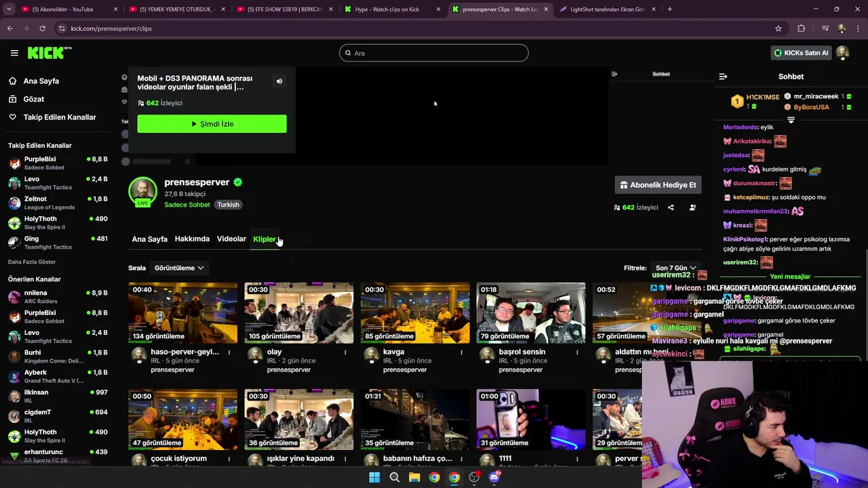Open the hamburger sidebar menu icon

14,53
